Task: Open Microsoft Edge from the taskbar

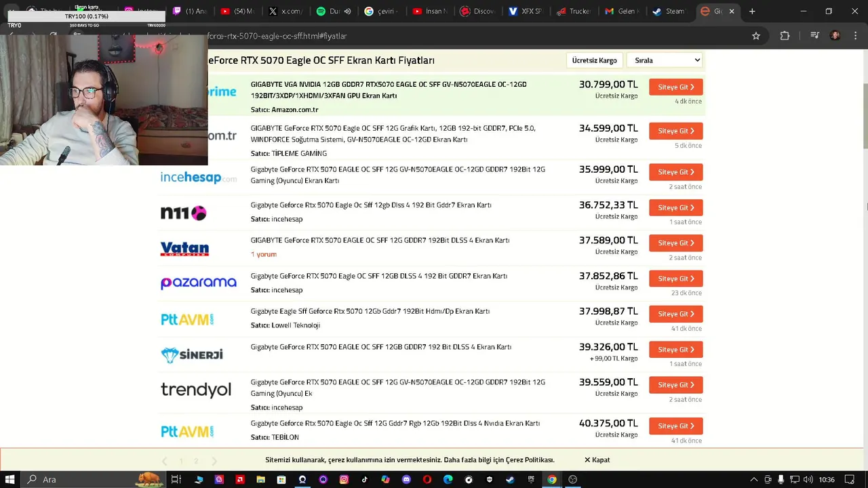Action: click(x=448, y=479)
